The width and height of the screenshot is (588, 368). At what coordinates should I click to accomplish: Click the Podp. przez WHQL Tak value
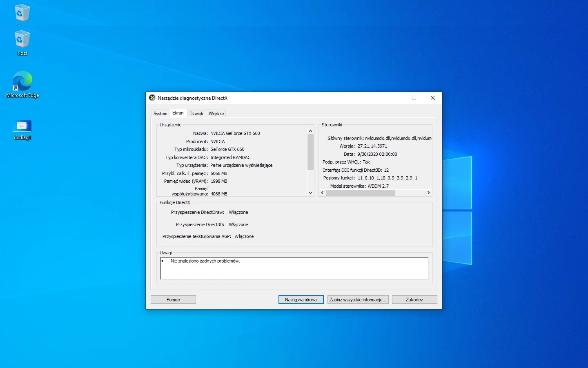point(366,162)
